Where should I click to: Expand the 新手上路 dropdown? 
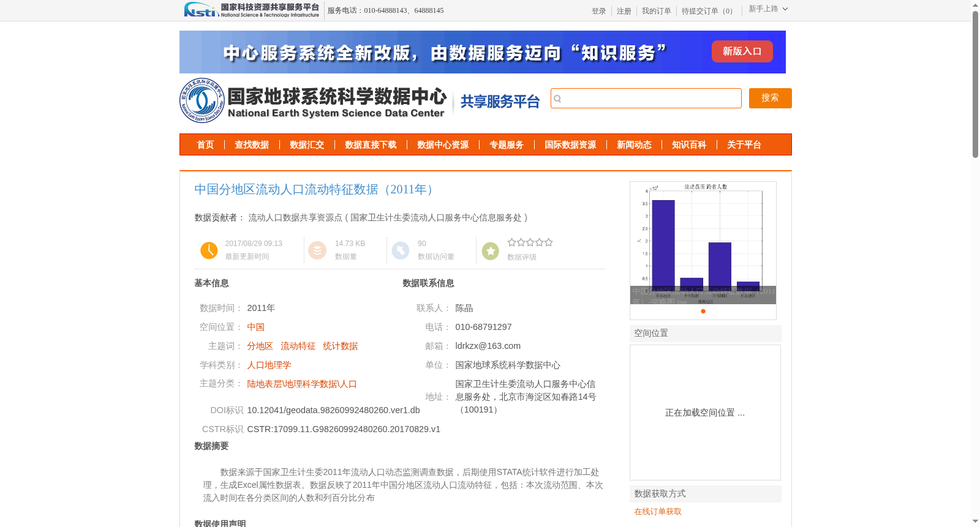[768, 9]
